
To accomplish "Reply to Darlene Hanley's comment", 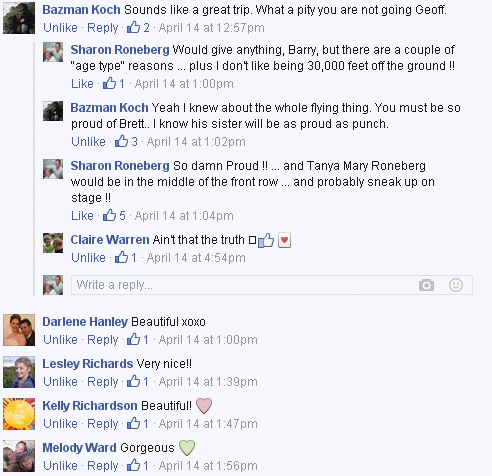I will [103, 340].
